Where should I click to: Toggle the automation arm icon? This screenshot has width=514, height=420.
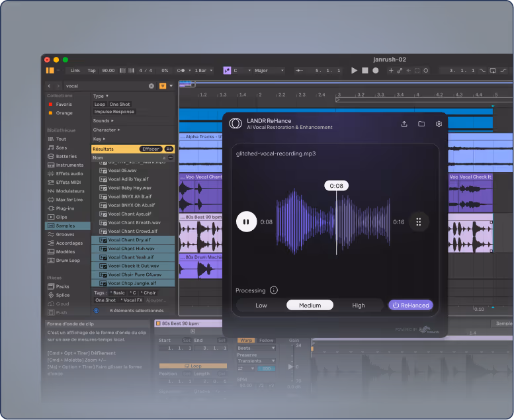point(400,71)
